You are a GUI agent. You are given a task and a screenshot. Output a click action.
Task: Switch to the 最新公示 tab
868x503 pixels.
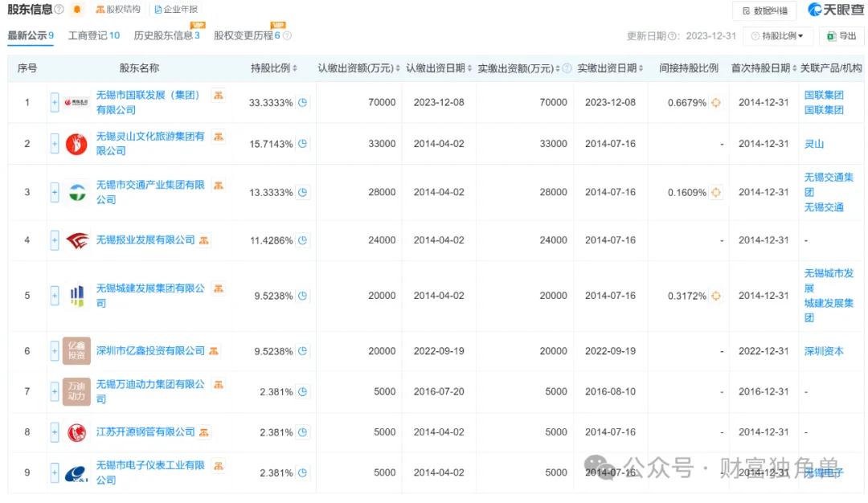click(31, 35)
